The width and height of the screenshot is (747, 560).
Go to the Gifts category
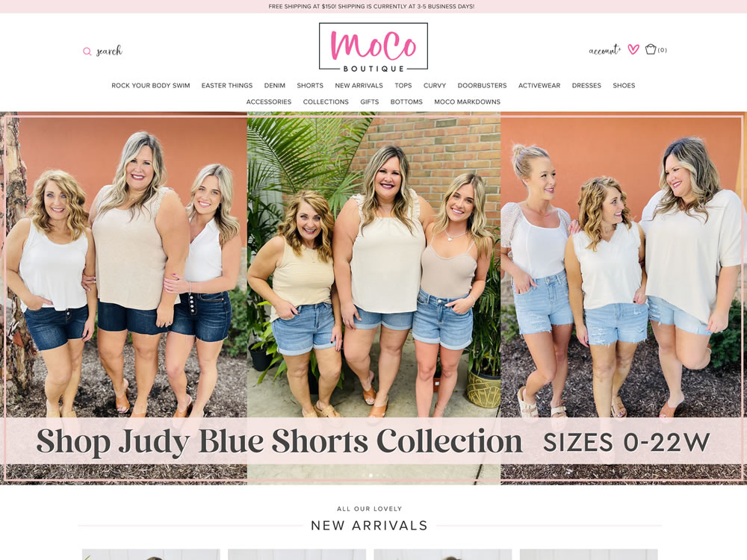(x=370, y=102)
